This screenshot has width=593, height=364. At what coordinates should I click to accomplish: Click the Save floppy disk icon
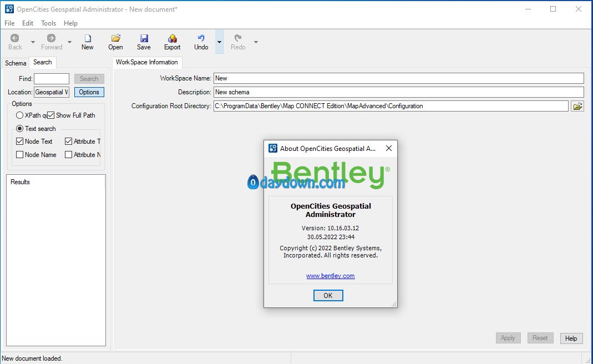pos(144,38)
